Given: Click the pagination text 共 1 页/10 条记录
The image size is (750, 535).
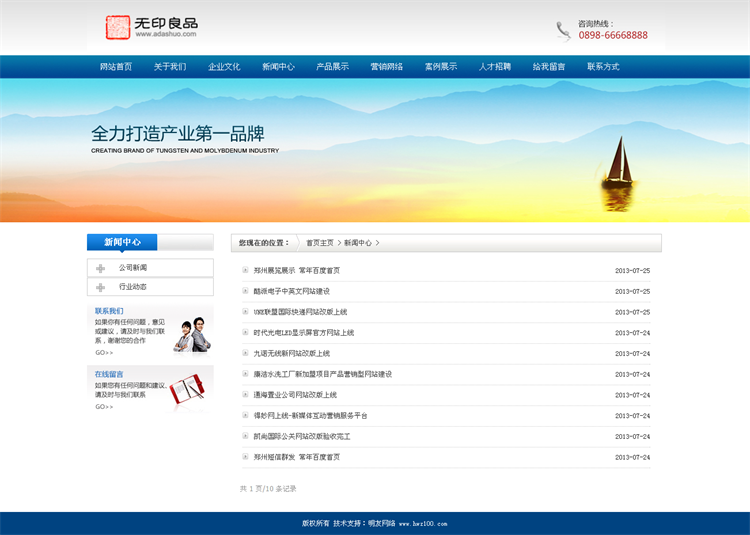Looking at the screenshot, I should coord(268,489).
